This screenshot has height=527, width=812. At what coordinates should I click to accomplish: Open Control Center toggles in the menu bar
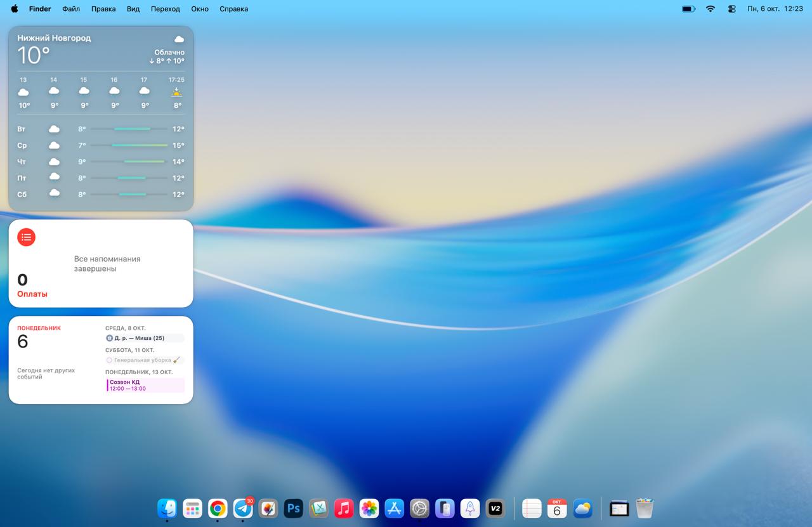pos(731,9)
